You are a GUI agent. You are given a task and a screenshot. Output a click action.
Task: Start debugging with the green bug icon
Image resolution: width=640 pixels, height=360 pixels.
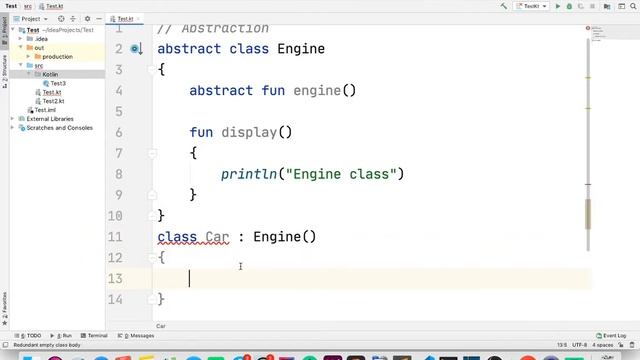569,6
